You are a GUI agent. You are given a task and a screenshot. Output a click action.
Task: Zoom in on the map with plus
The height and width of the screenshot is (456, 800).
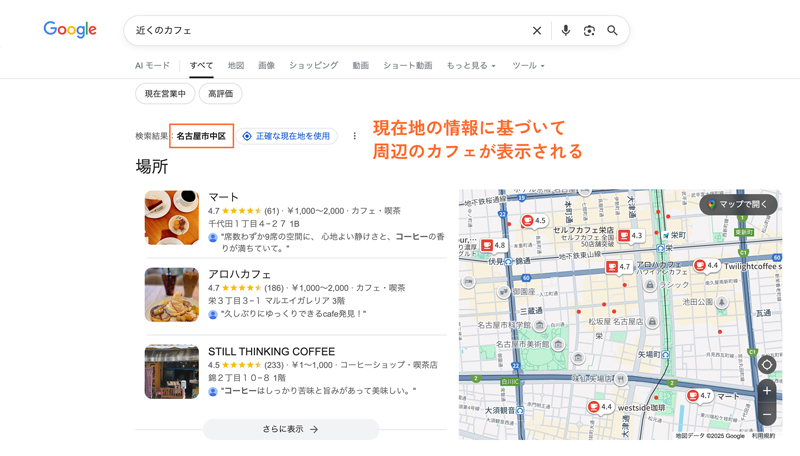point(766,391)
